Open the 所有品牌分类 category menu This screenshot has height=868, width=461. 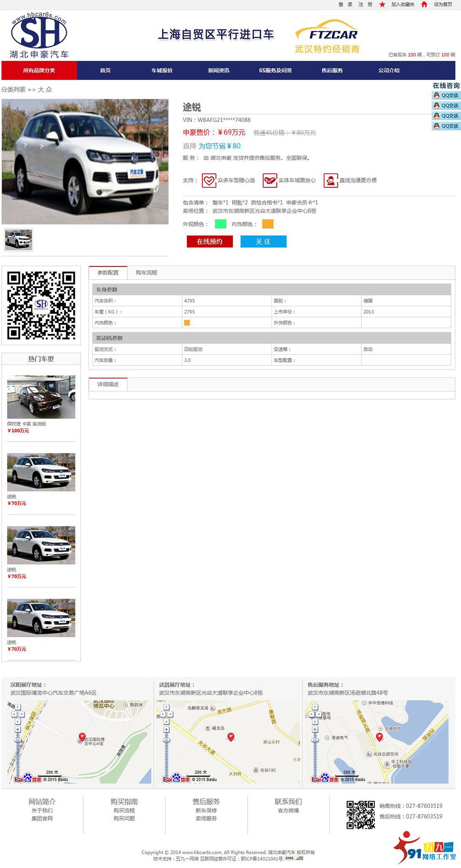(x=39, y=71)
